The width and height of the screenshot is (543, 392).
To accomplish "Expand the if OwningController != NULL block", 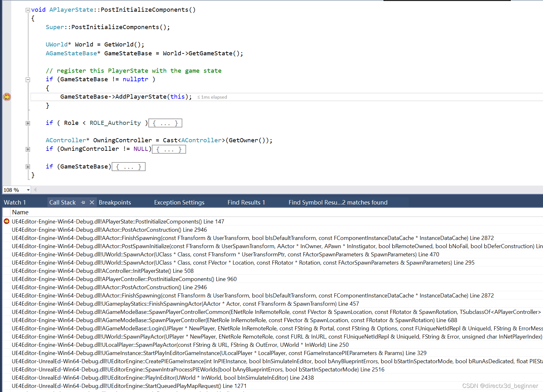I will [28, 149].
